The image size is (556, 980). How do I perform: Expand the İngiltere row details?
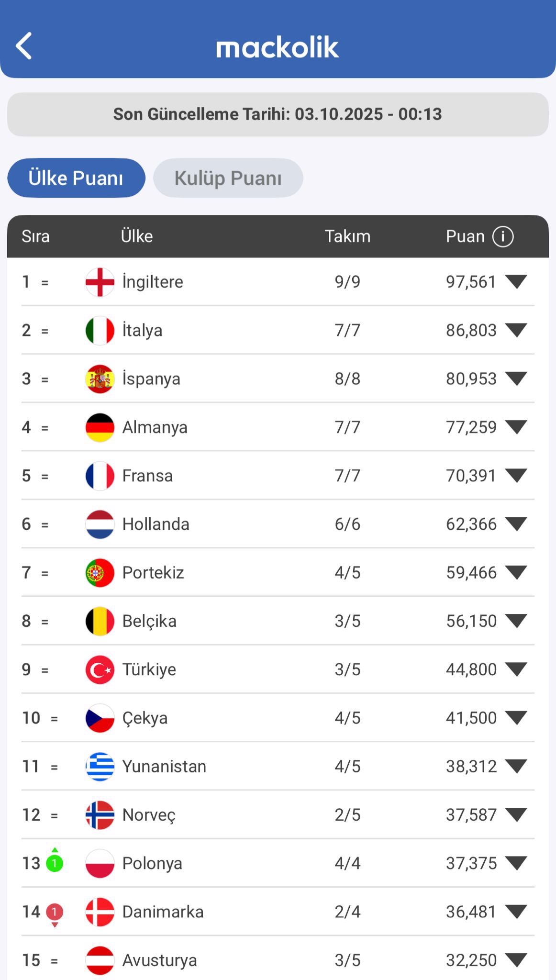(x=516, y=282)
